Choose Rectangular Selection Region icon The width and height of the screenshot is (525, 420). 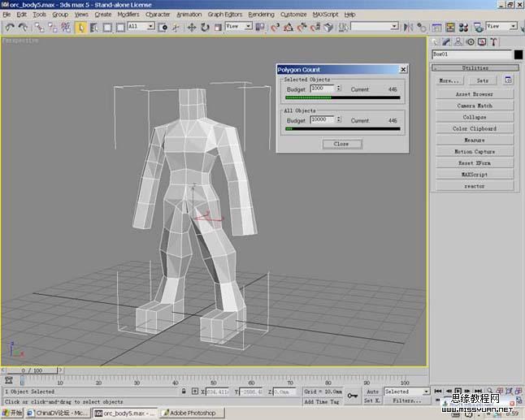click(x=107, y=28)
